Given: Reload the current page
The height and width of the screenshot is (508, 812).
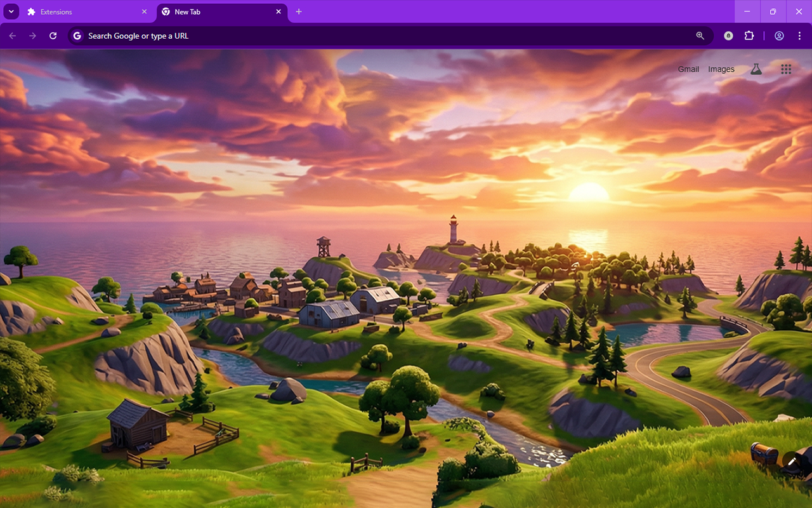Looking at the screenshot, I should click(x=53, y=36).
